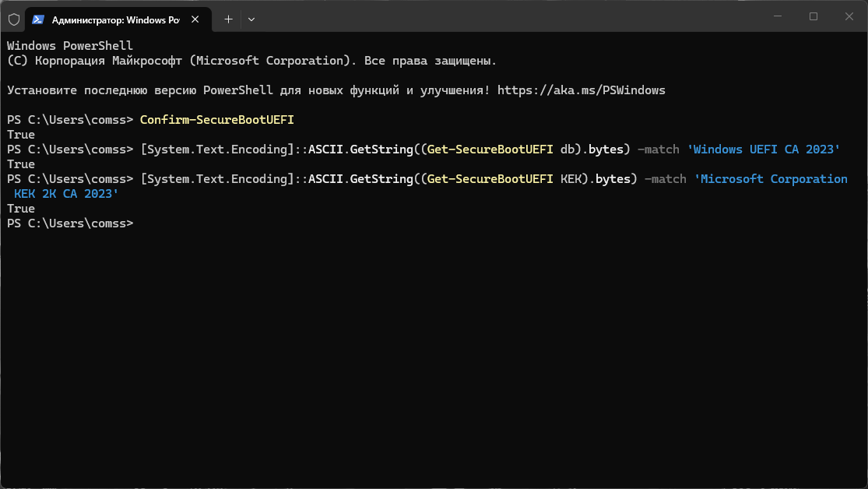Click the True output below Confirm-SecureBootUEFI
The width and height of the screenshot is (868, 489).
coord(21,135)
